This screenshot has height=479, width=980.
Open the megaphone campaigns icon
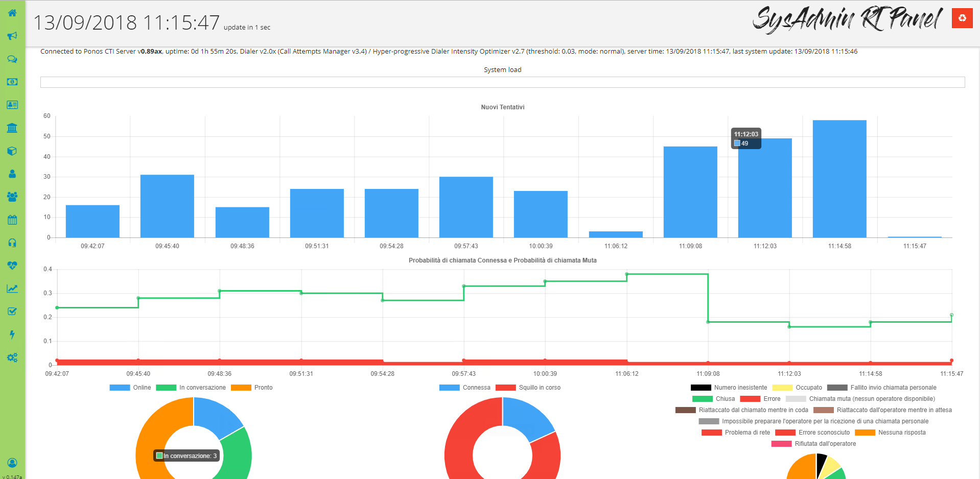coord(12,36)
